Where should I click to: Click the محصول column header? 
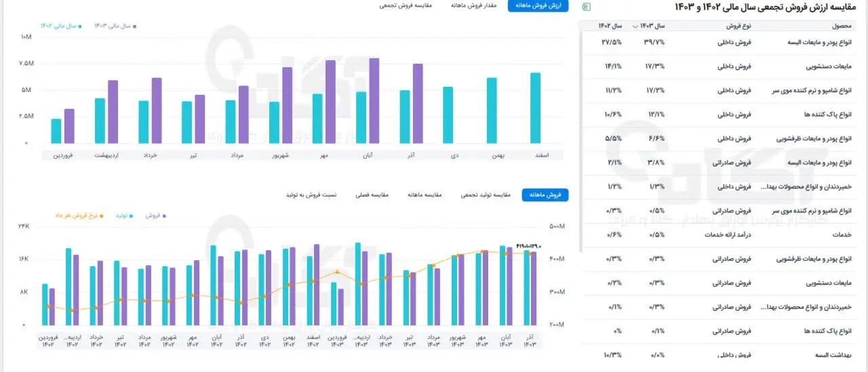(842, 26)
